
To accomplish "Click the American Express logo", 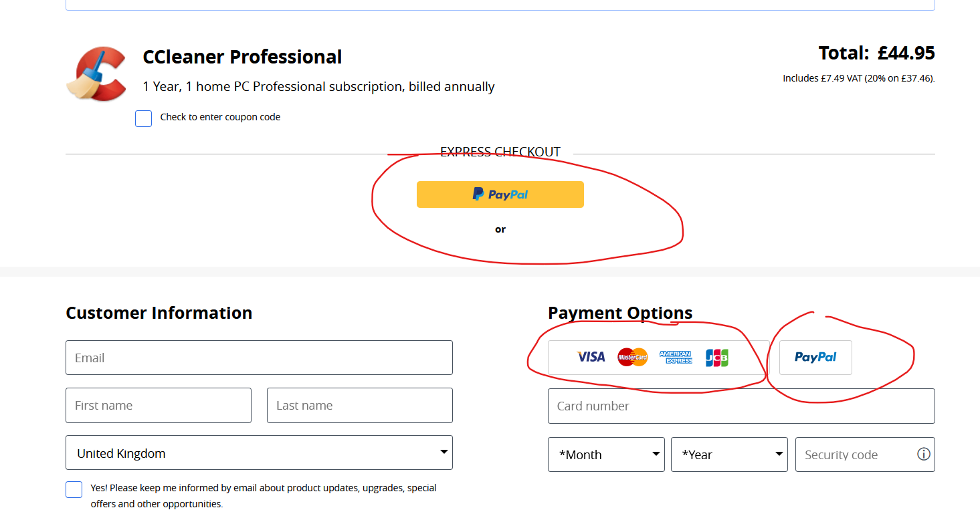I will [676, 358].
